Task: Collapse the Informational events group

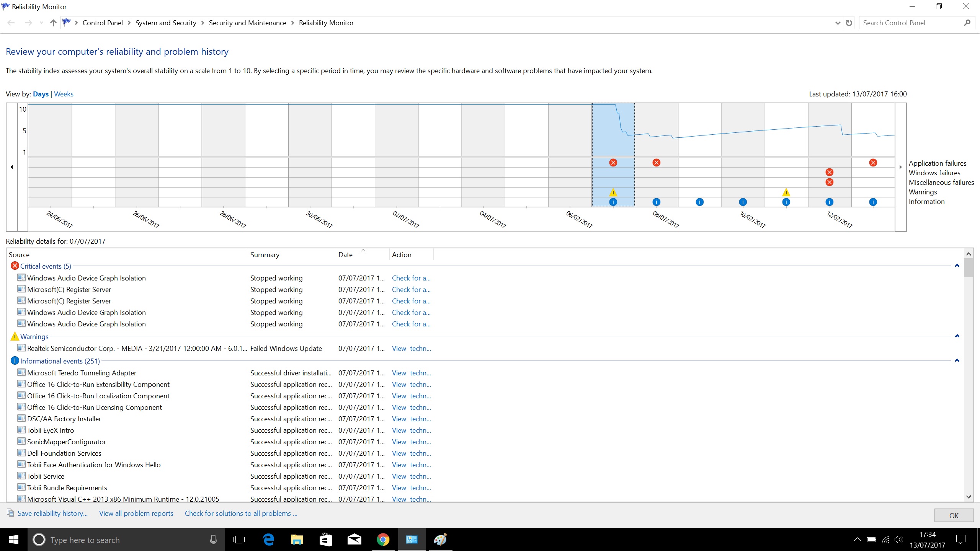Action: coord(957,360)
